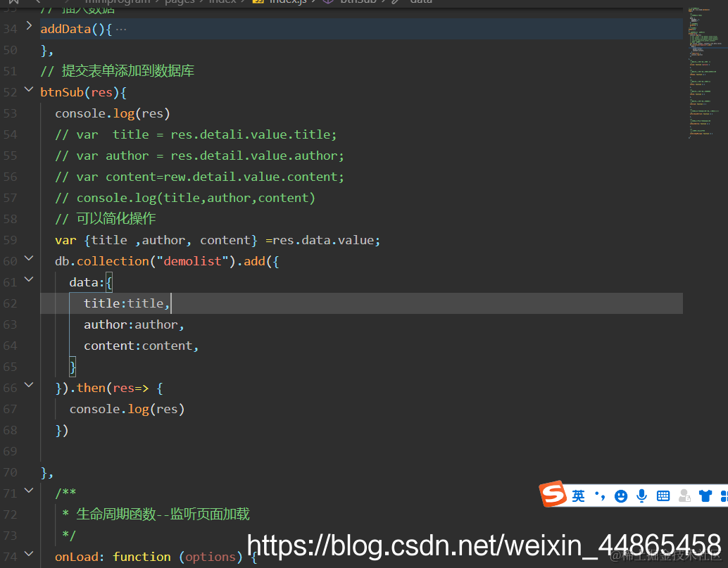Click 'content:content,' on line 64
Image resolution: width=728 pixels, height=568 pixels.
(141, 346)
